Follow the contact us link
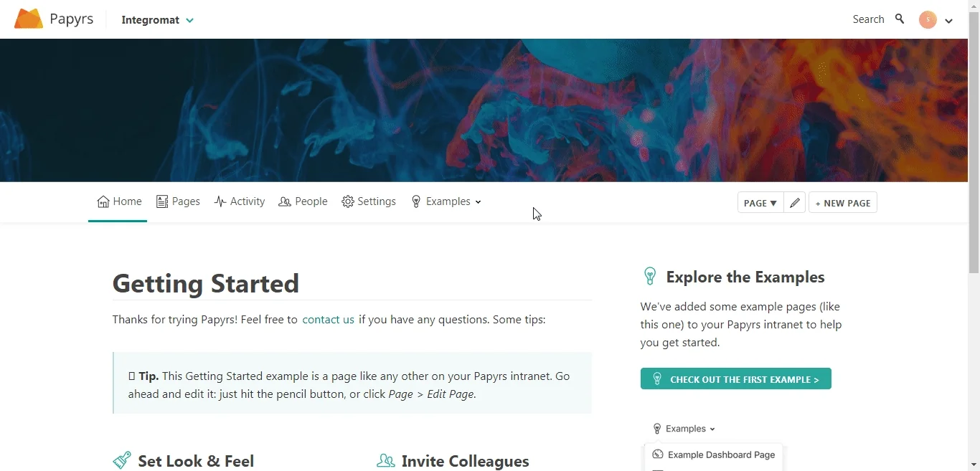The height and width of the screenshot is (471, 980). point(328,320)
